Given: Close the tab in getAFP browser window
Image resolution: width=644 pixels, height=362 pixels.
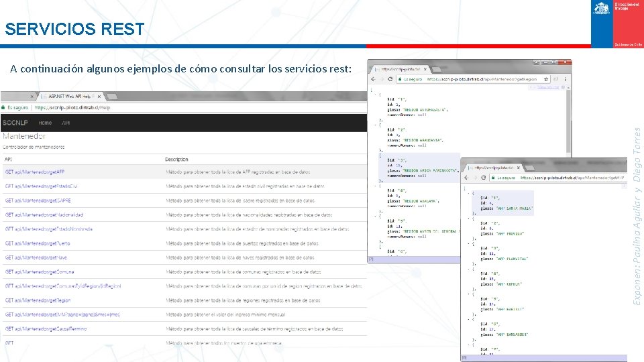Looking at the screenshot, I should click(x=519, y=168).
